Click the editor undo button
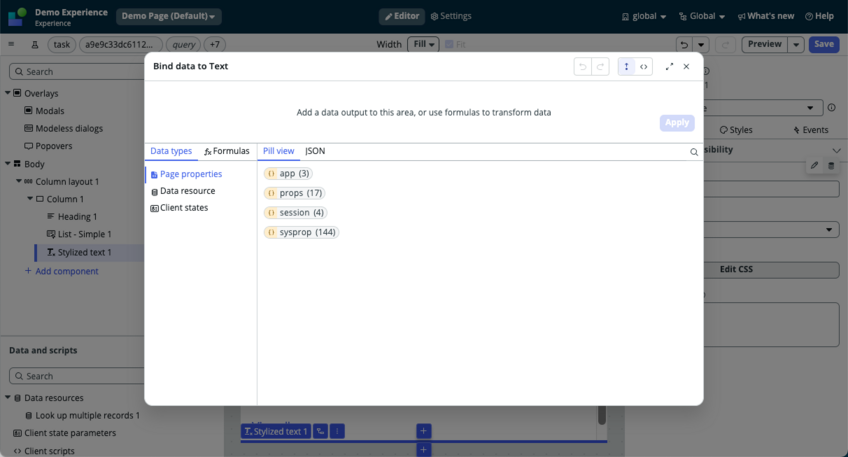The image size is (848, 457). click(x=684, y=44)
